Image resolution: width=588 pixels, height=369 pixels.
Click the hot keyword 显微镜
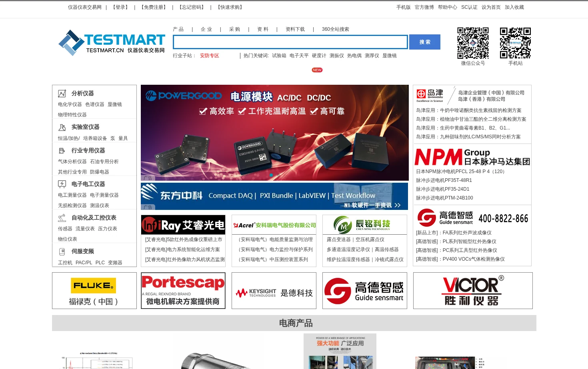pyautogui.click(x=390, y=56)
